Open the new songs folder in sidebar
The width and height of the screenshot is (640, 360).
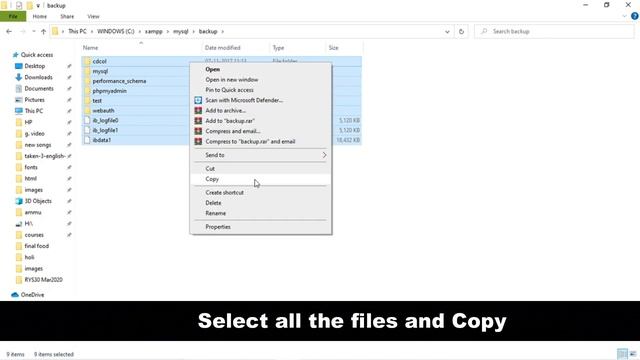tap(38, 145)
